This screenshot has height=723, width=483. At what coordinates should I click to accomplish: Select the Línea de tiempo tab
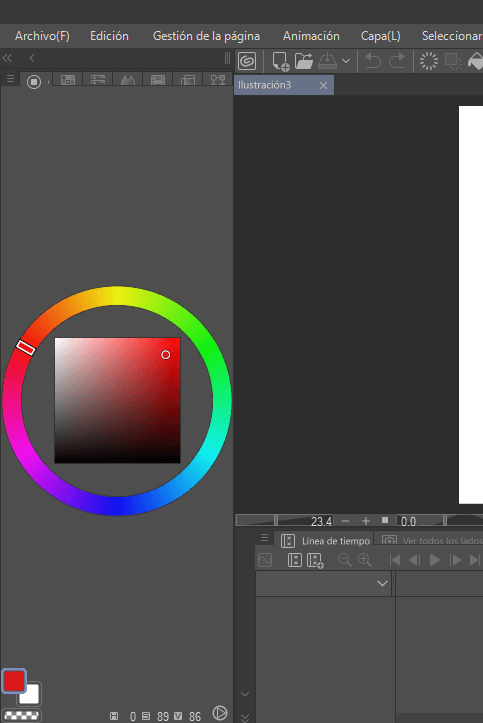(x=325, y=541)
